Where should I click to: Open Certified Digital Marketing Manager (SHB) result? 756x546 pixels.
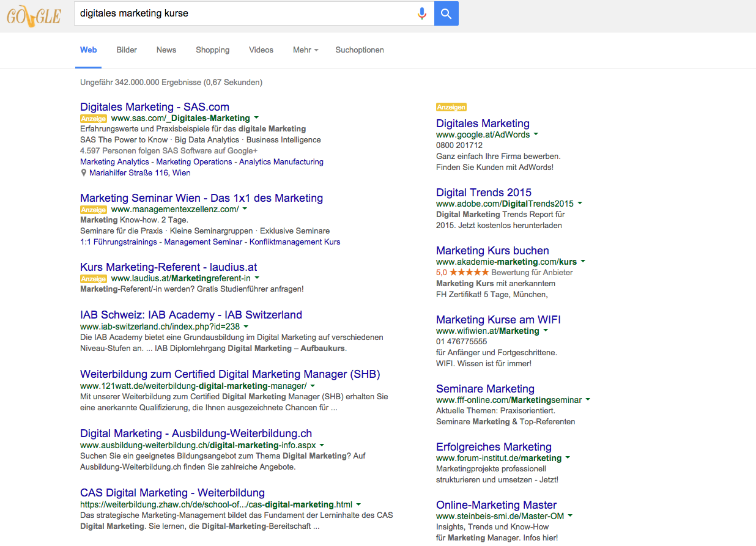(x=230, y=374)
